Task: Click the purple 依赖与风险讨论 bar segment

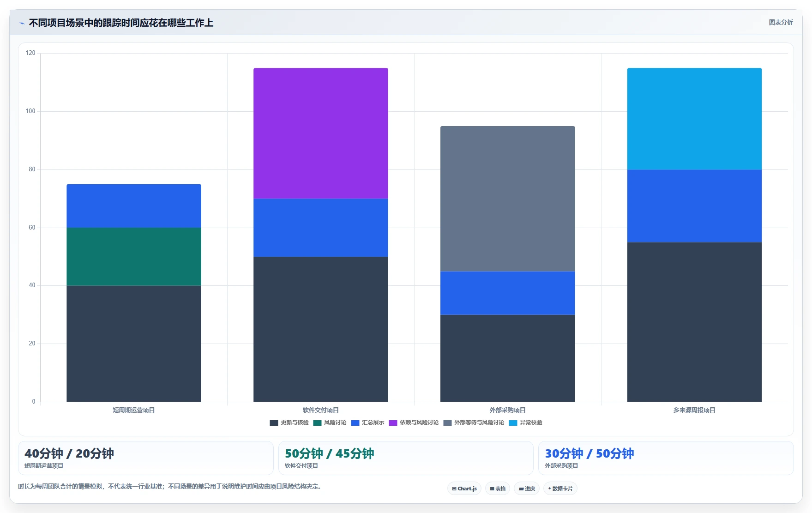Action: (321, 133)
